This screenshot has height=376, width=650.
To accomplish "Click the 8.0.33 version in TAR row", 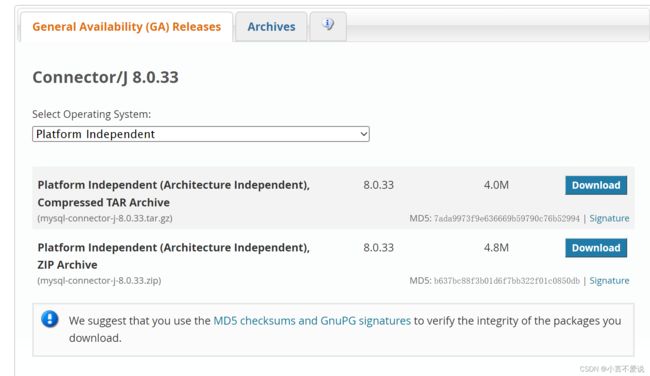I will coord(378,185).
